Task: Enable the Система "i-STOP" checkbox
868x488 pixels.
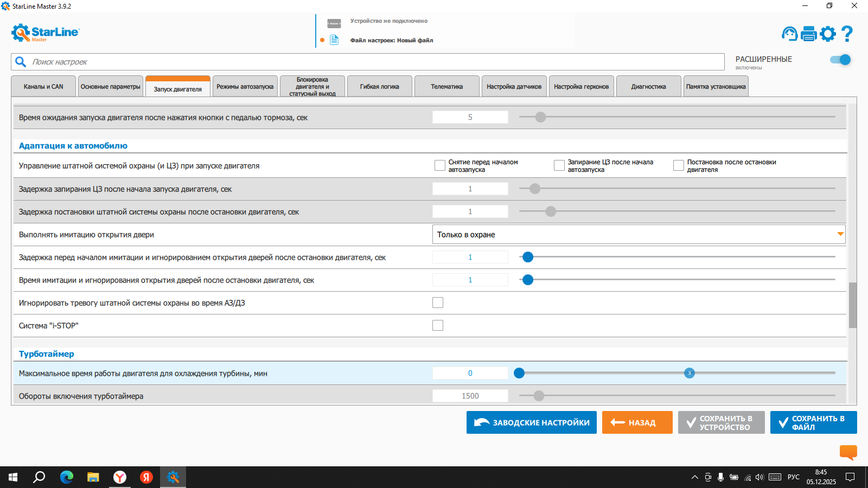Action: click(438, 325)
